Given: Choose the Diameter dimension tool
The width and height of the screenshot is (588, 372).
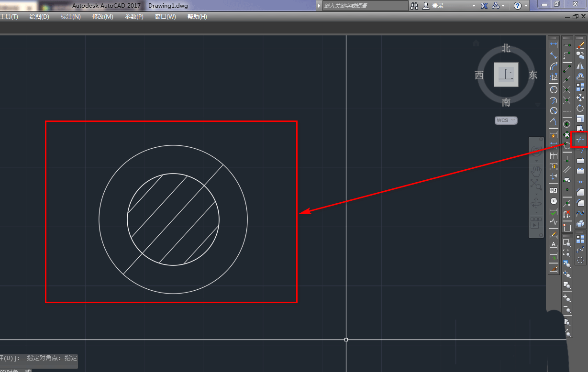Looking at the screenshot, I should pos(554,110).
